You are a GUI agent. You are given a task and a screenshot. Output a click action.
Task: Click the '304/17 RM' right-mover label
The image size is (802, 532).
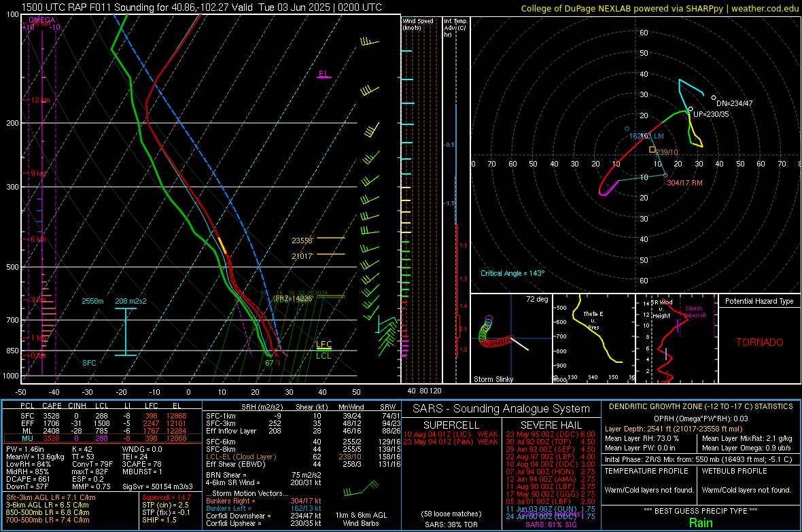click(684, 183)
